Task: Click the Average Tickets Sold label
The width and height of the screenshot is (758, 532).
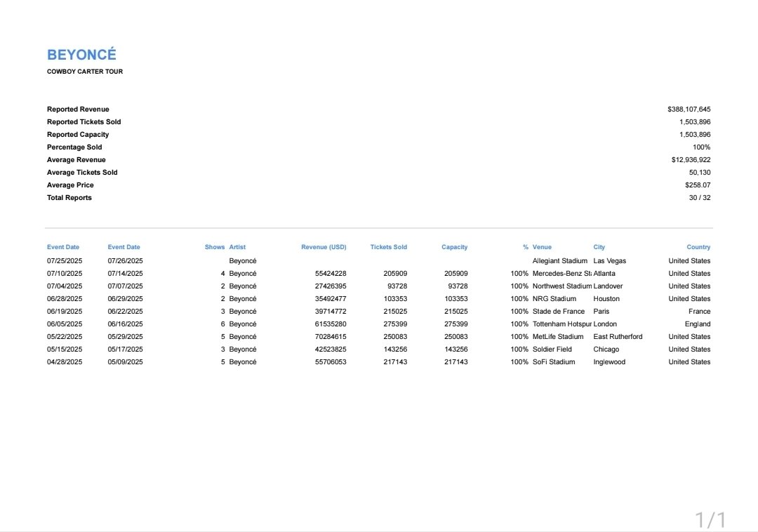Action: [82, 172]
